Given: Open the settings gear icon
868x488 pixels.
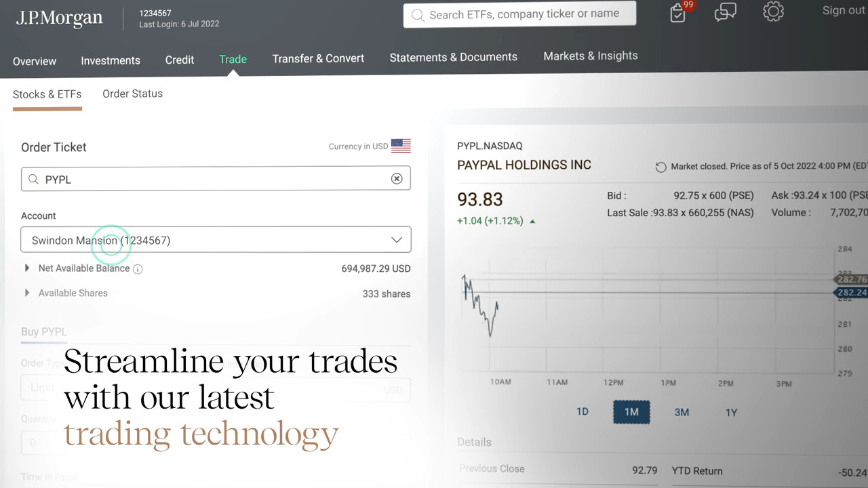Looking at the screenshot, I should point(773,12).
